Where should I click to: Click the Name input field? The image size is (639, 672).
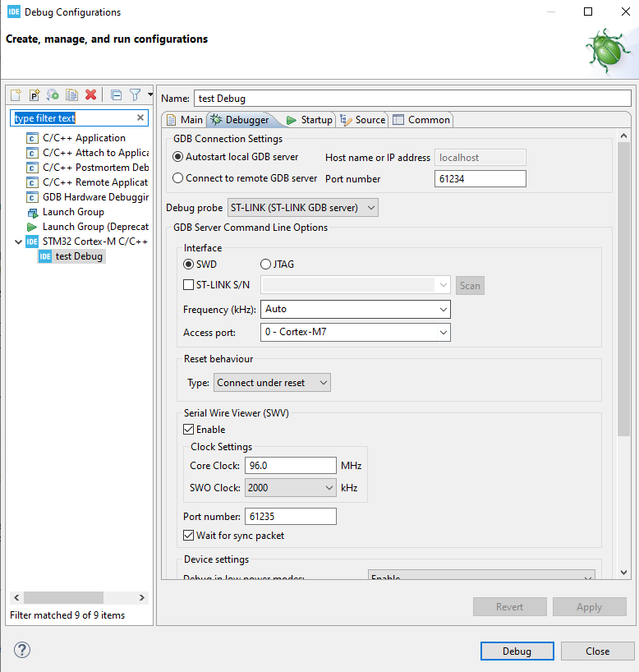tap(412, 98)
